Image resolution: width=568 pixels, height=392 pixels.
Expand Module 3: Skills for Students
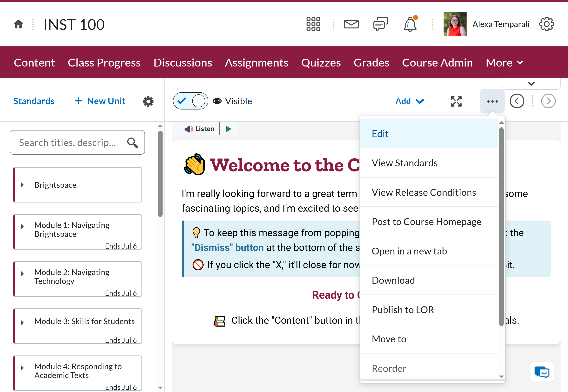[x=22, y=323]
